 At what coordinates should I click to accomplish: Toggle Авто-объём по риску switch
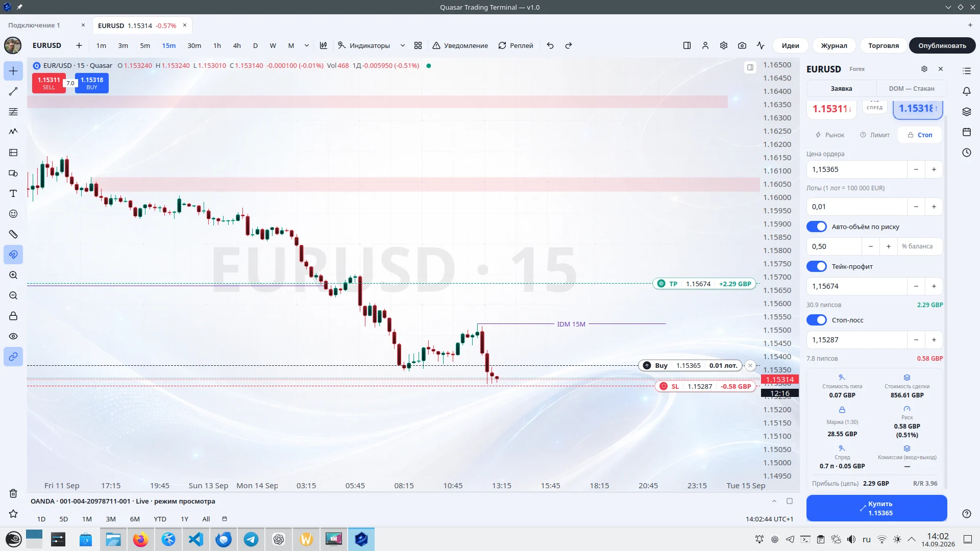817,227
